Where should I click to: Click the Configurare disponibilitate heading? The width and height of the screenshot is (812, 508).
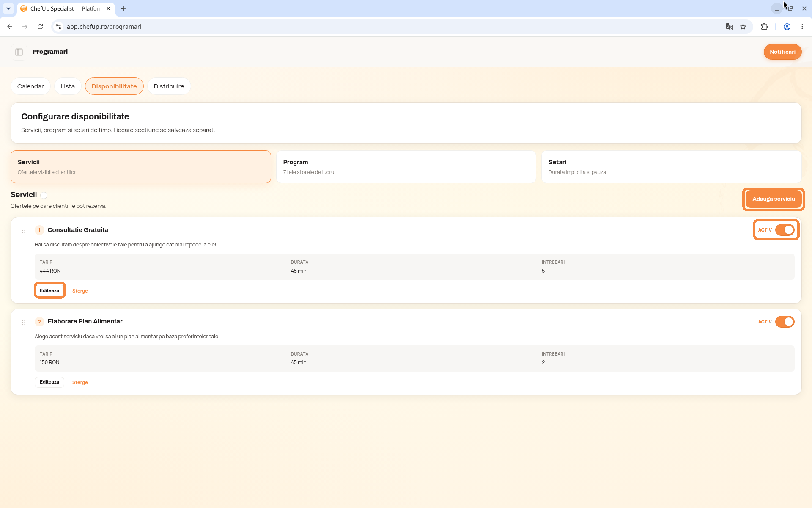75,116
